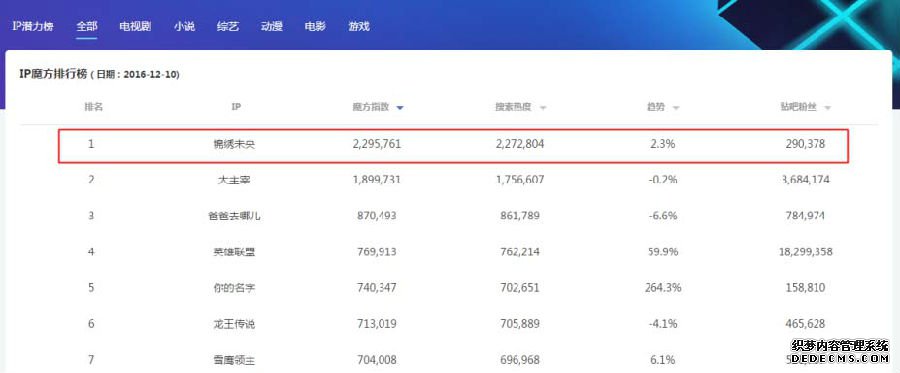
Task: Switch to the 小说 tab
Action: [185, 26]
